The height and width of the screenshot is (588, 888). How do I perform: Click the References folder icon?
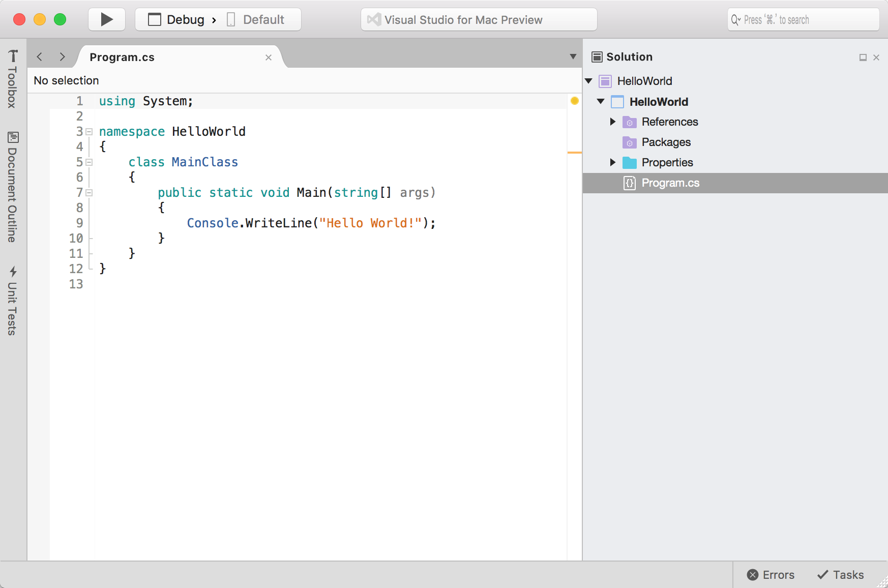tap(630, 122)
